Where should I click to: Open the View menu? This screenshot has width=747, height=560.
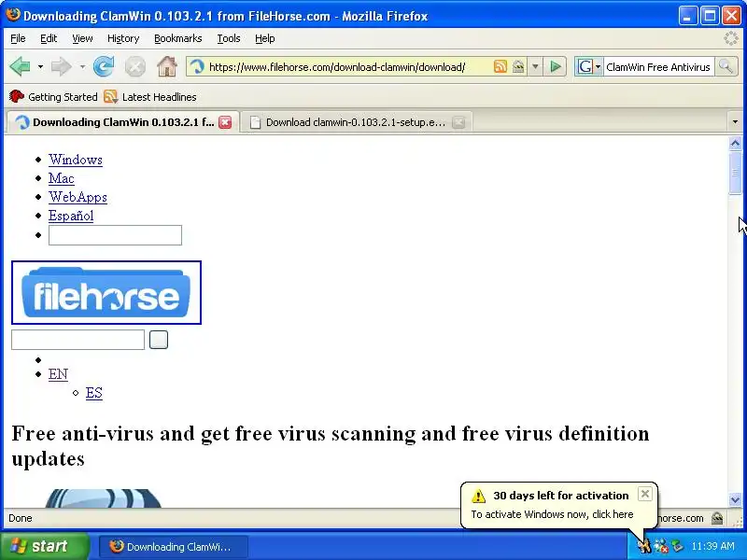(x=82, y=38)
